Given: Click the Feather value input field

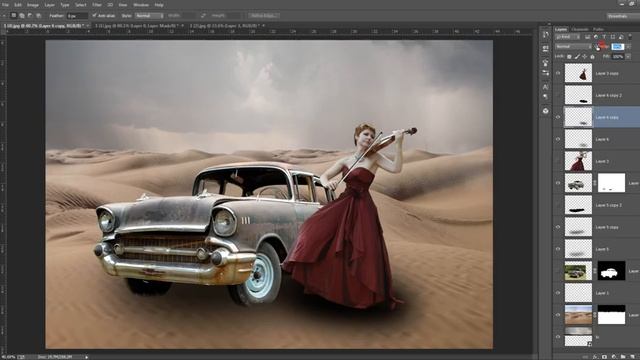Looking at the screenshot, I should coord(77,16).
